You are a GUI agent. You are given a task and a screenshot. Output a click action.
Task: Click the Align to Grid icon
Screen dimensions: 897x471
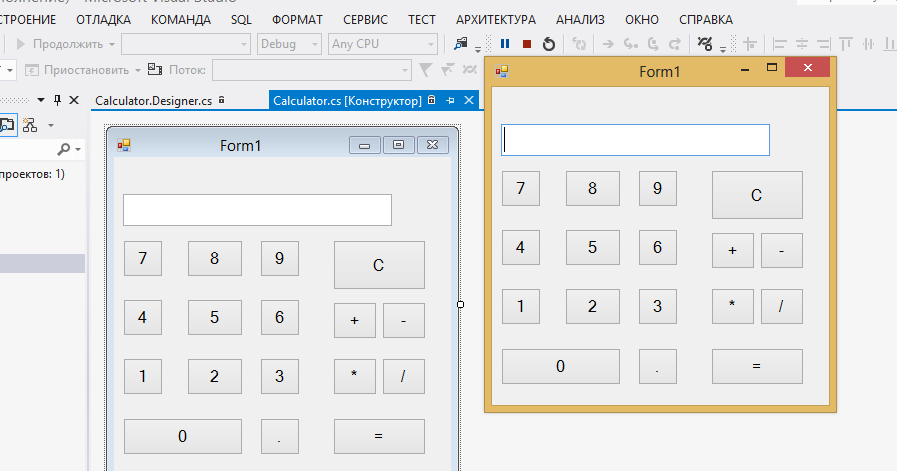749,43
